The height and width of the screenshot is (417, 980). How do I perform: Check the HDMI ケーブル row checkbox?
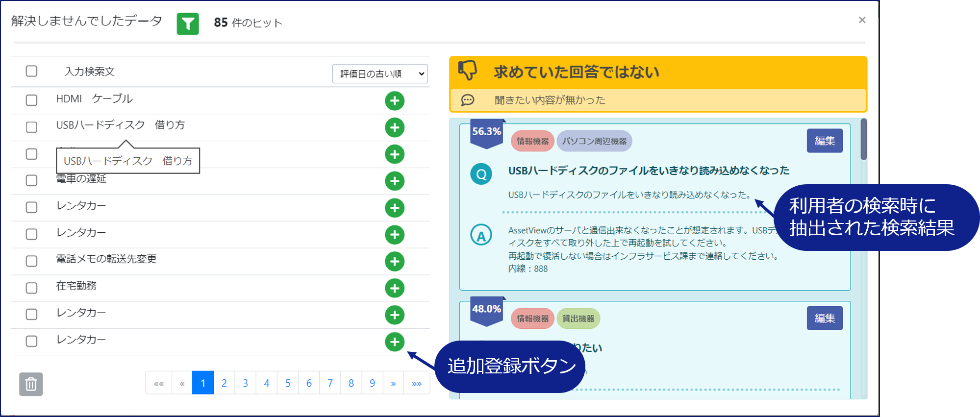point(32,100)
